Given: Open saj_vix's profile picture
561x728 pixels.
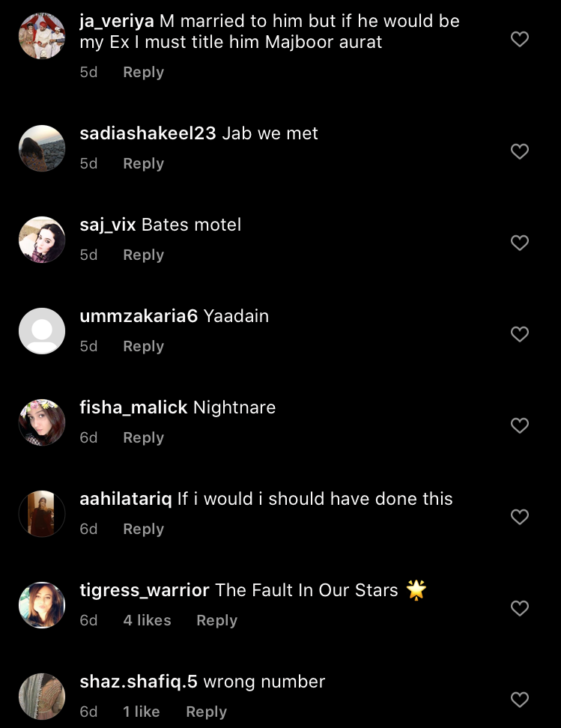Looking at the screenshot, I should click(42, 240).
